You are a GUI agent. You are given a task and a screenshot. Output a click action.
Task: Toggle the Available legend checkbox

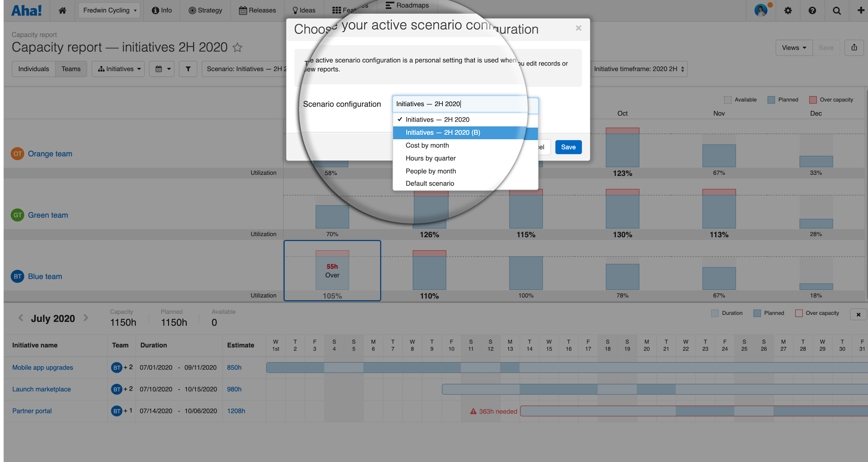tap(728, 99)
